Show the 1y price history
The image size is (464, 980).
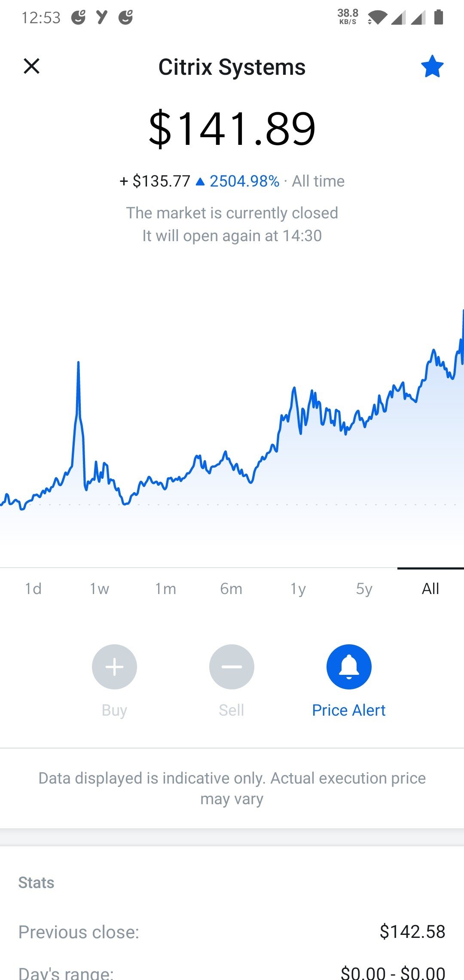click(x=298, y=588)
